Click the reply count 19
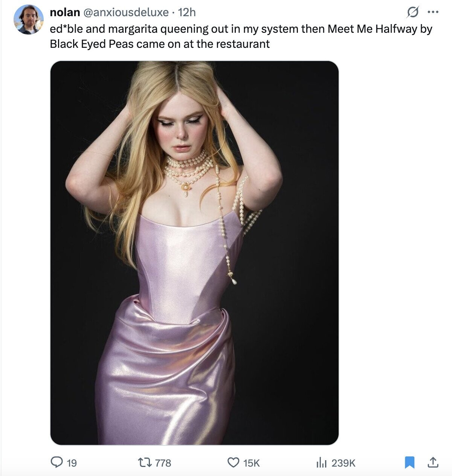This screenshot has width=452, height=476. pyautogui.click(x=72, y=462)
